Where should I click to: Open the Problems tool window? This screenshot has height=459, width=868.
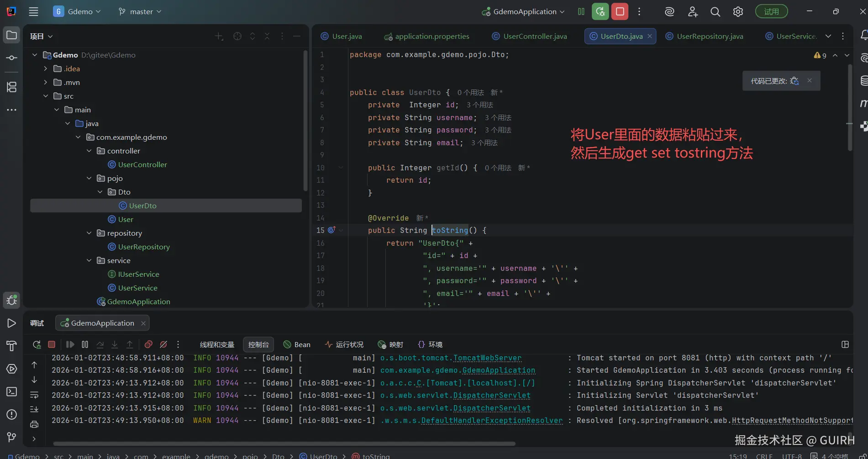(12, 414)
